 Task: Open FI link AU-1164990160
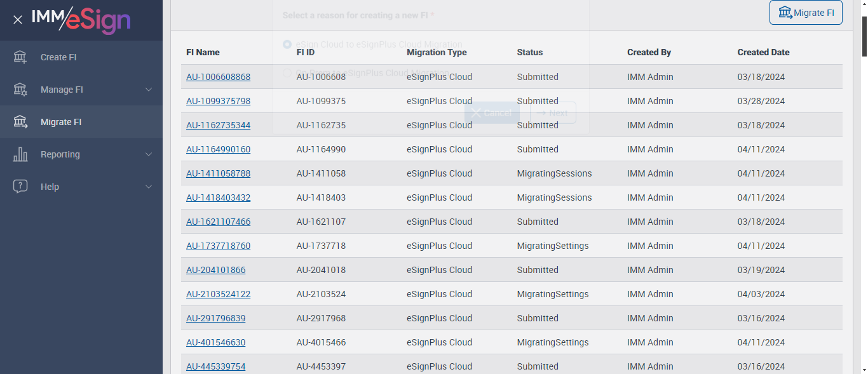[218, 149]
